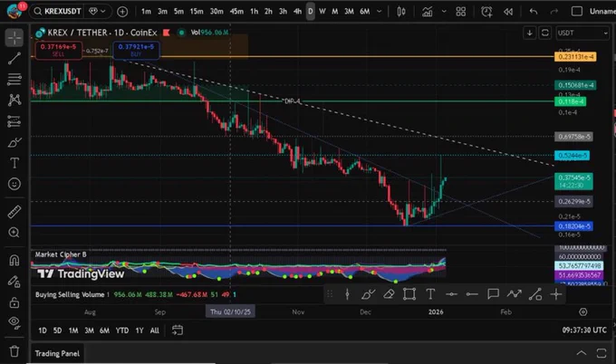Select the orange 0.231131e-4 price label
The width and height of the screenshot is (616, 364).
[575, 57]
